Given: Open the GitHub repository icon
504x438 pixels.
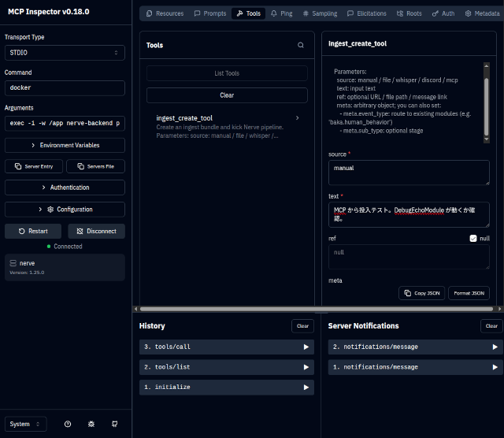Looking at the screenshot, I should pyautogui.click(x=115, y=424).
